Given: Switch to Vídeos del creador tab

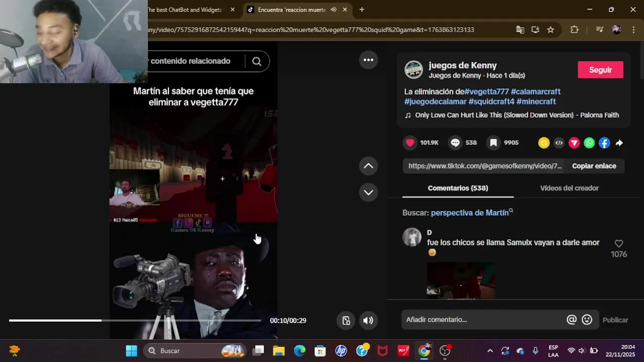Looking at the screenshot, I should click(x=570, y=188).
